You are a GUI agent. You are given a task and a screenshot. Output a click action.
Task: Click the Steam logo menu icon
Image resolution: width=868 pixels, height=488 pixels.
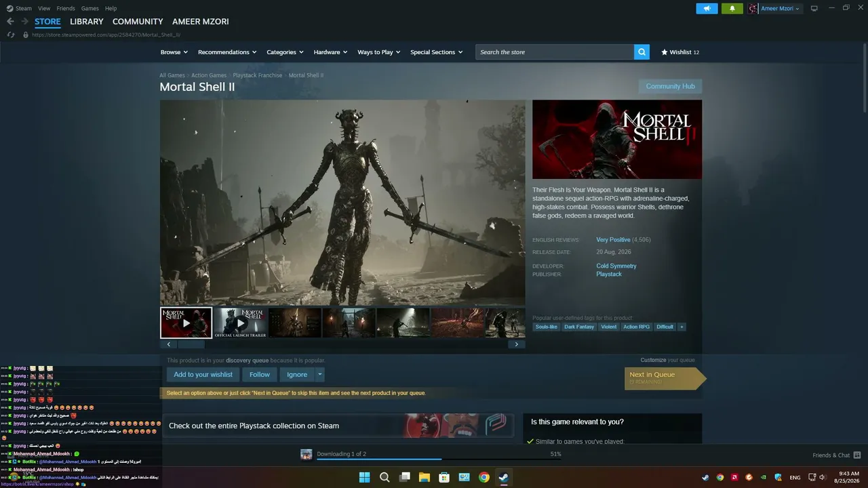click(10, 8)
